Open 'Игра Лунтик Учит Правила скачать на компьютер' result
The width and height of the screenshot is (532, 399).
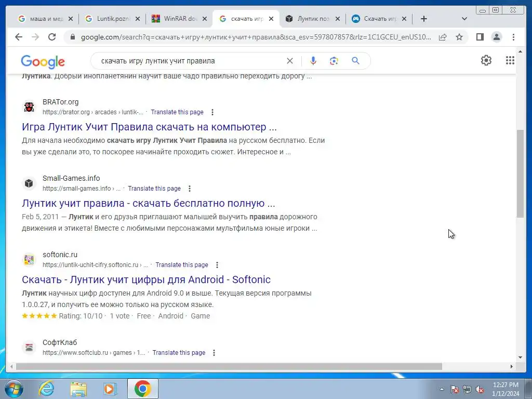point(149,127)
